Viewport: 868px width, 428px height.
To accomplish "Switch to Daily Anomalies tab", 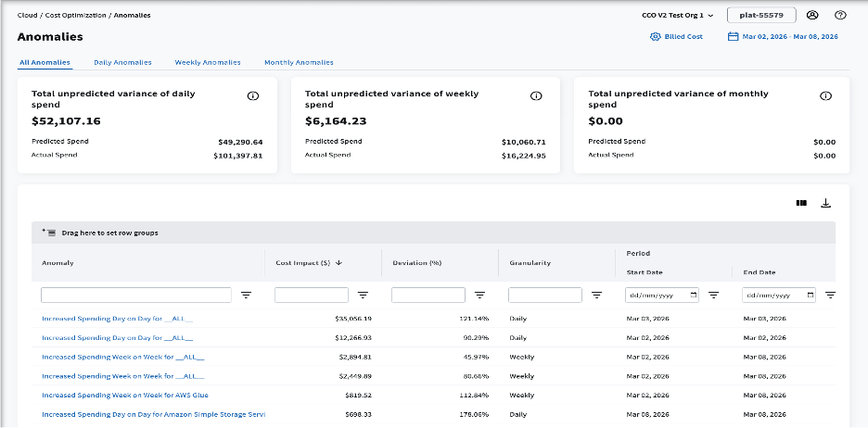I will pos(122,62).
